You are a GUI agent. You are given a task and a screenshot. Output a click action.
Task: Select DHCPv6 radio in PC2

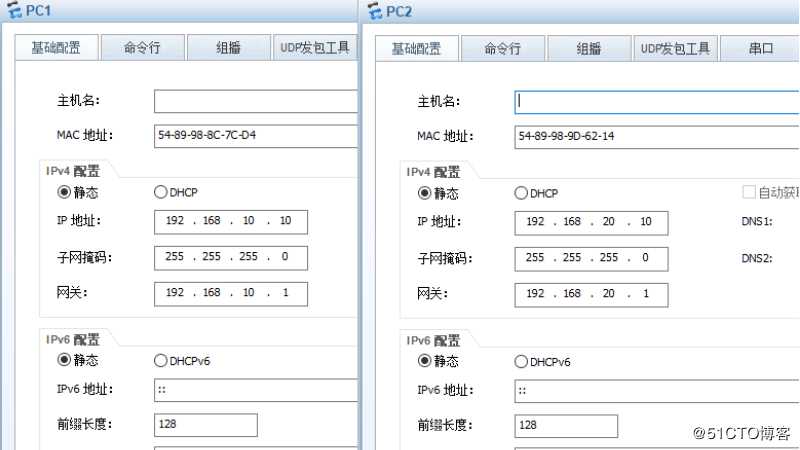pos(521,362)
